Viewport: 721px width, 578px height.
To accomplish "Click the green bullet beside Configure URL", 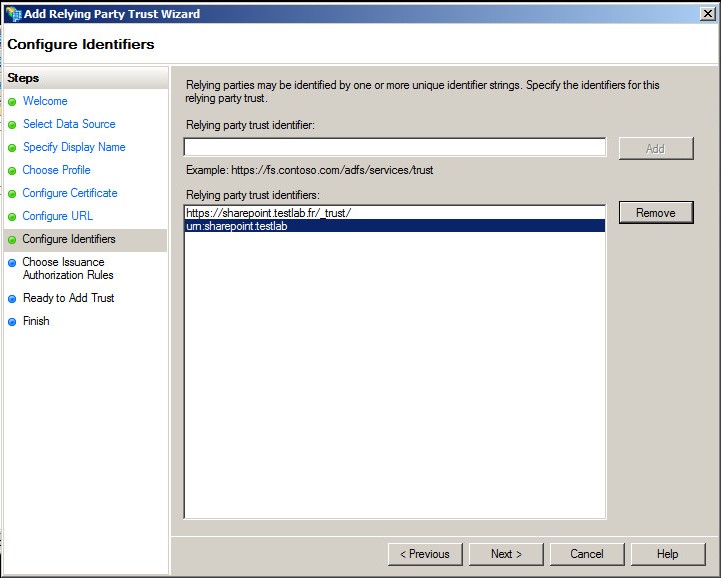I will [x=12, y=217].
